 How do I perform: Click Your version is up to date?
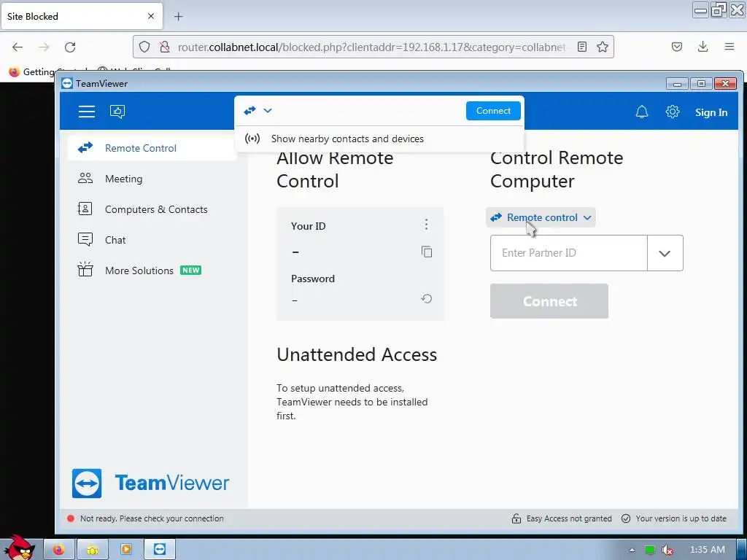[681, 518]
